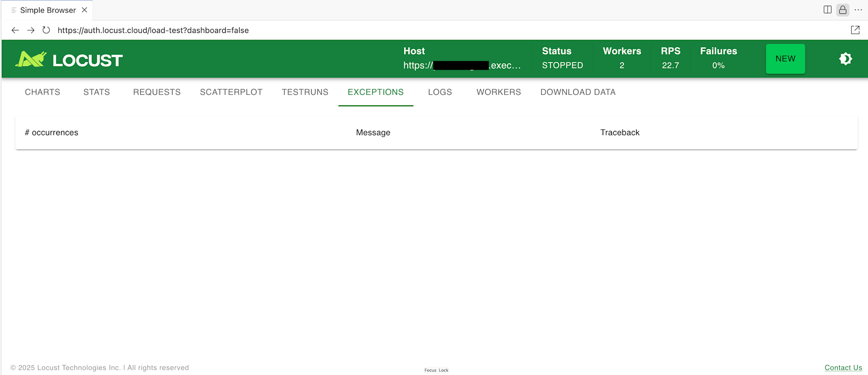The width and height of the screenshot is (868, 375).
Task: Open the editor more actions menu
Action: click(x=858, y=10)
